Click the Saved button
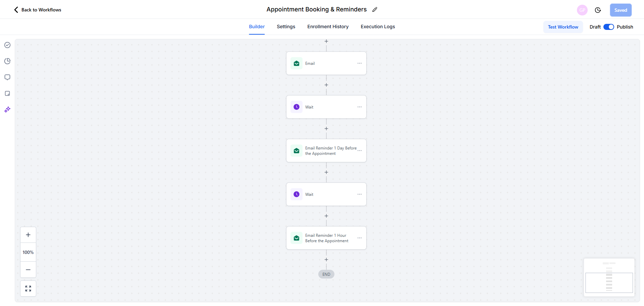Screen dimensions: 644x306 pyautogui.click(x=621, y=10)
